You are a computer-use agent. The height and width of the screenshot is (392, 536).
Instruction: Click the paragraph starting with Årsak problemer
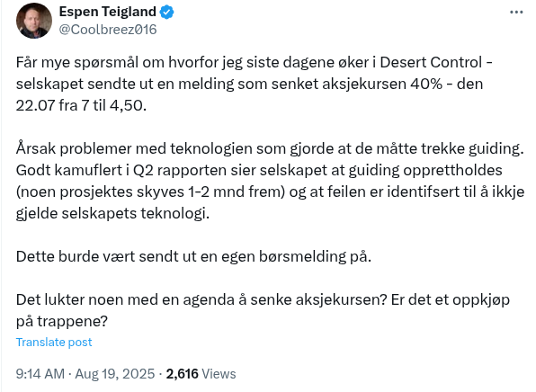(x=270, y=181)
